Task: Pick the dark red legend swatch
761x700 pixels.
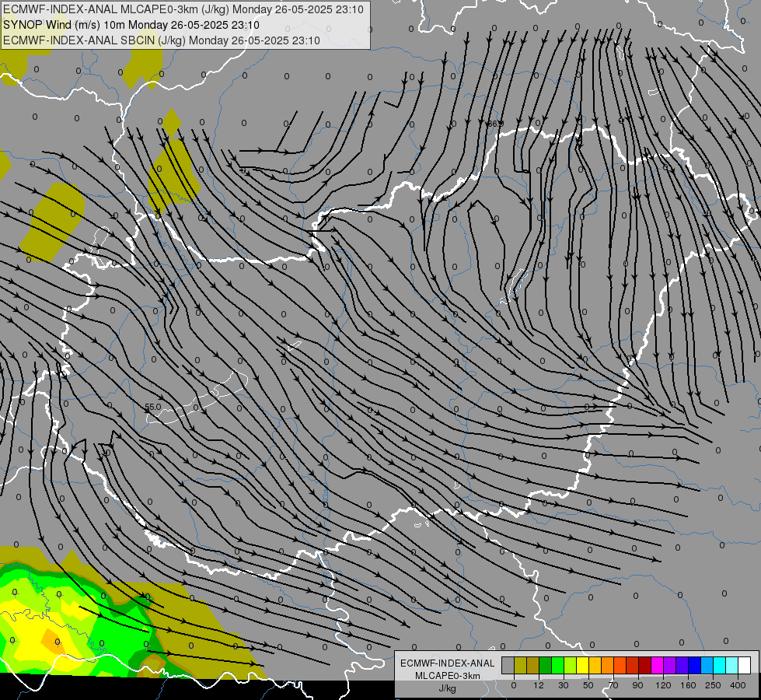Action: 644,665
